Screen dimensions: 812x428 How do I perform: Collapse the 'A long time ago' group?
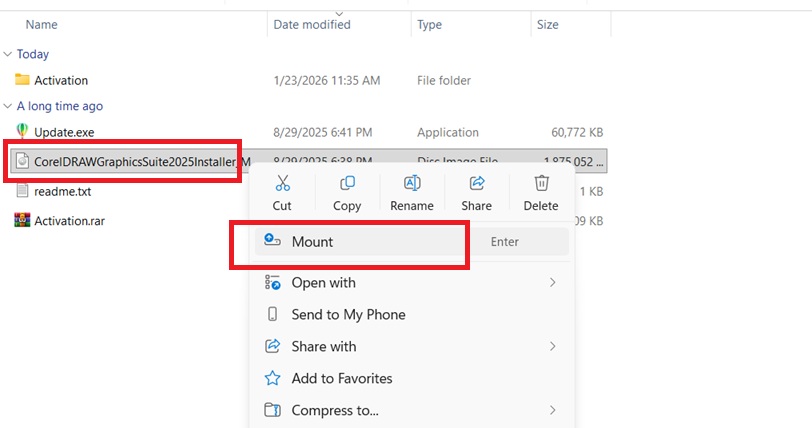tap(8, 106)
